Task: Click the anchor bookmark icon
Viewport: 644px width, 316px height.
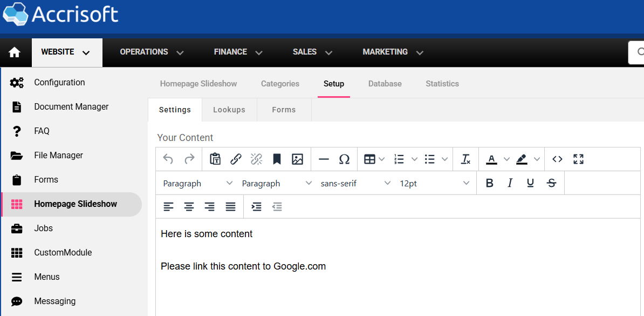Action: 277,159
